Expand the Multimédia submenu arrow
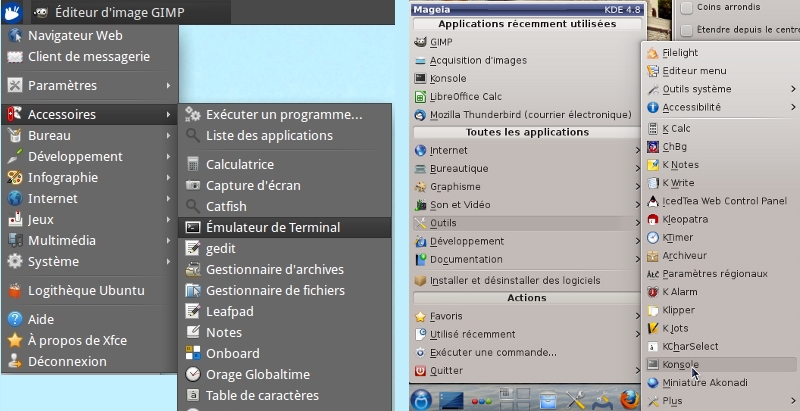 (x=168, y=240)
